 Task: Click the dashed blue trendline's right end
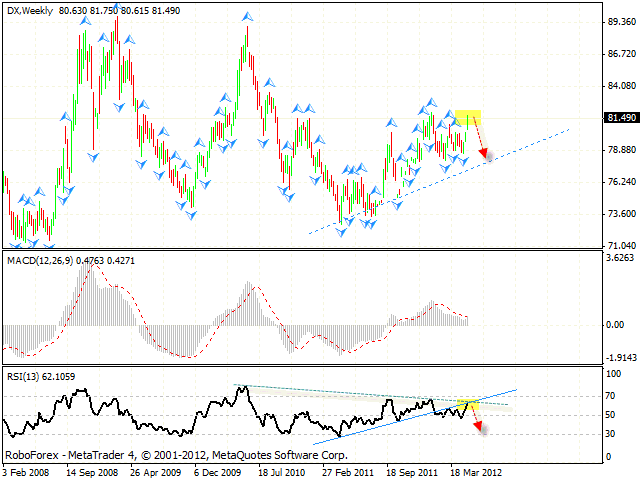pos(568,130)
